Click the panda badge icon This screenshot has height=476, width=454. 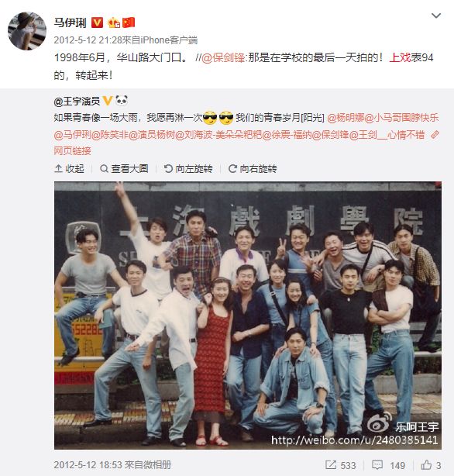[122, 101]
